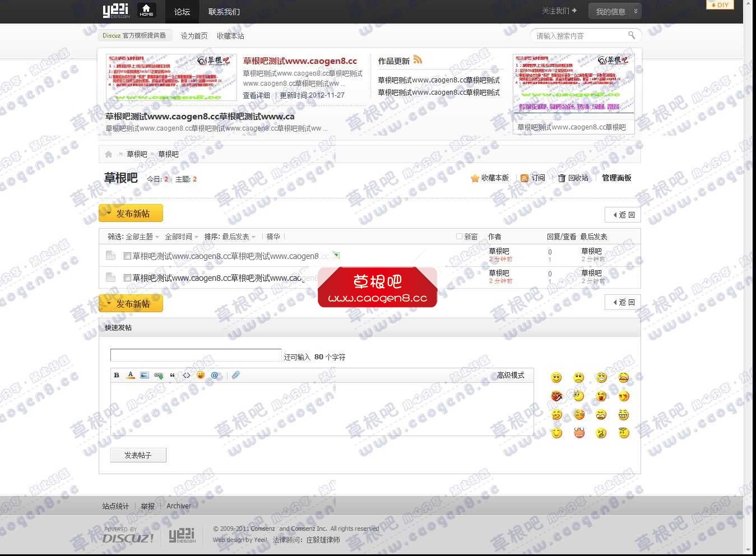This screenshot has width=756, height=556.
Task: Click the quick post title input field
Action: 195,355
